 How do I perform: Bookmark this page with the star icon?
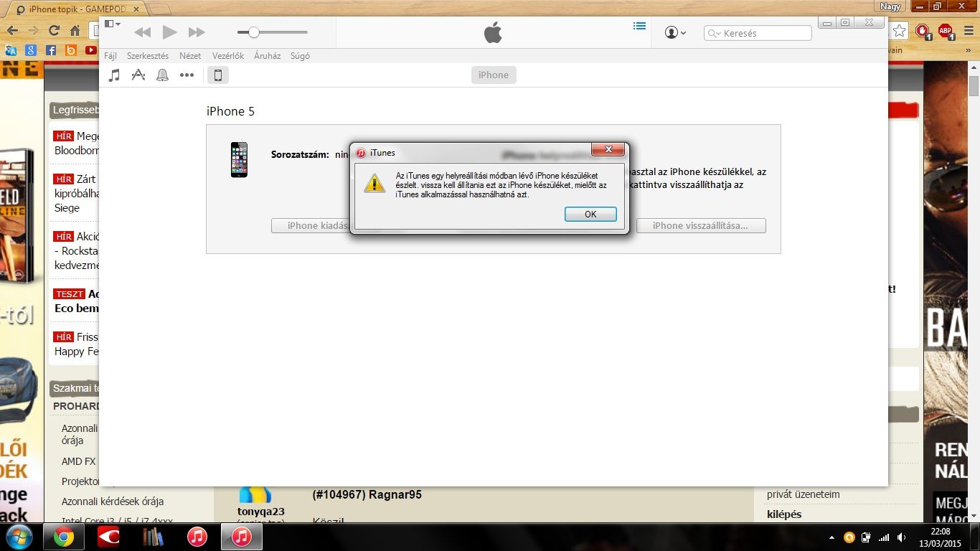tap(899, 31)
